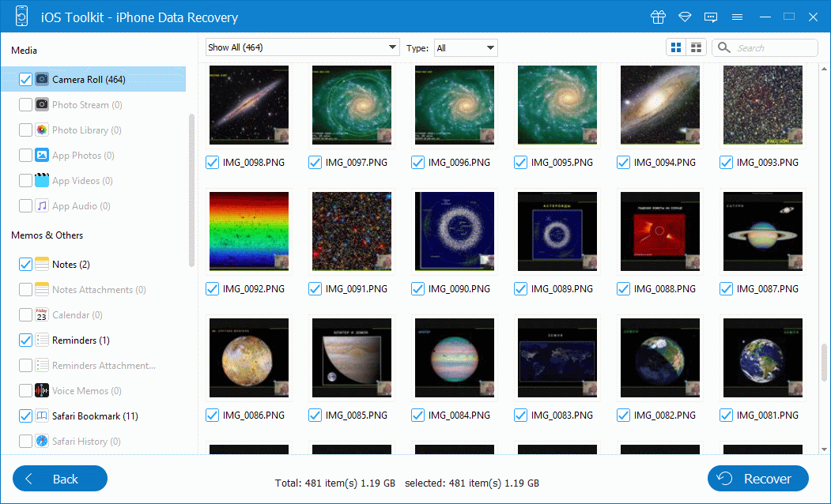Image resolution: width=831 pixels, height=504 pixels.
Task: Click the gift box icon in title bar
Action: pyautogui.click(x=658, y=17)
